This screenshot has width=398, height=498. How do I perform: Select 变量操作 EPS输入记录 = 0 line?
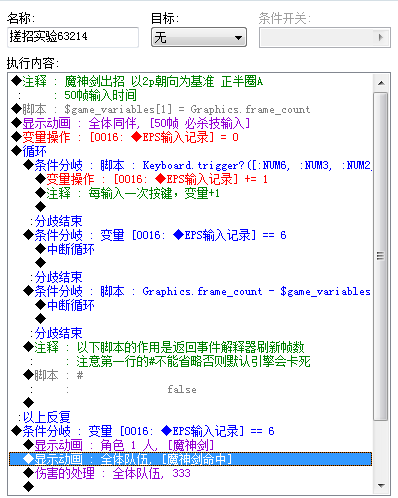pos(190,137)
